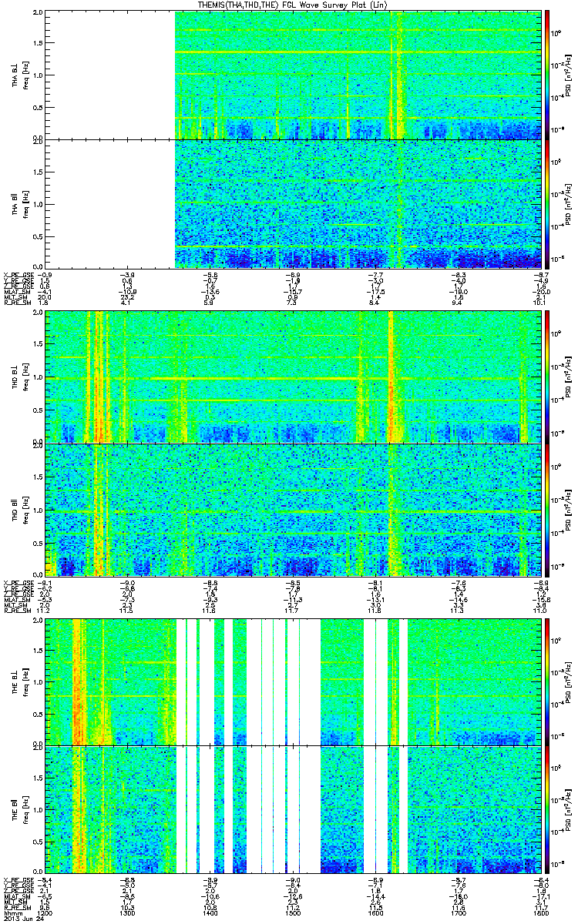Click the 1500 time tick label
The width and height of the screenshot is (578, 924).
click(293, 913)
